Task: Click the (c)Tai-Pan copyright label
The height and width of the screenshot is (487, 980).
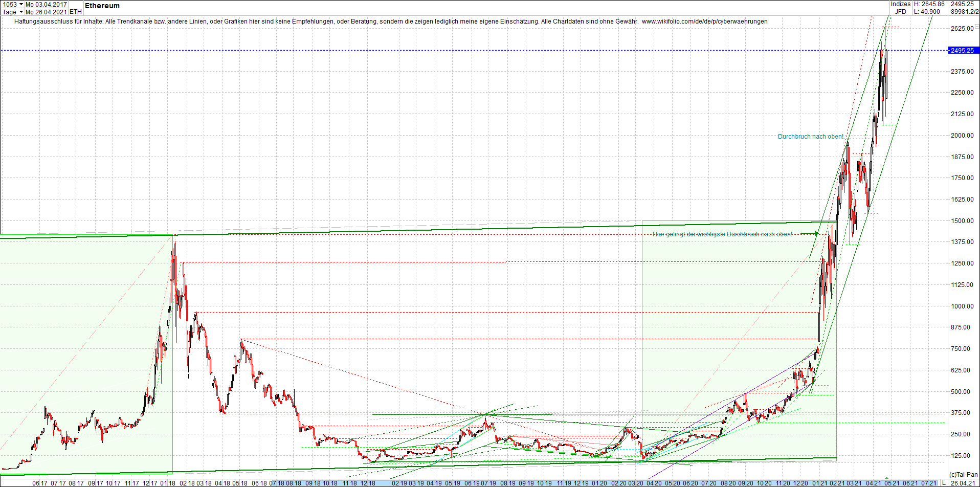Action: [x=963, y=475]
